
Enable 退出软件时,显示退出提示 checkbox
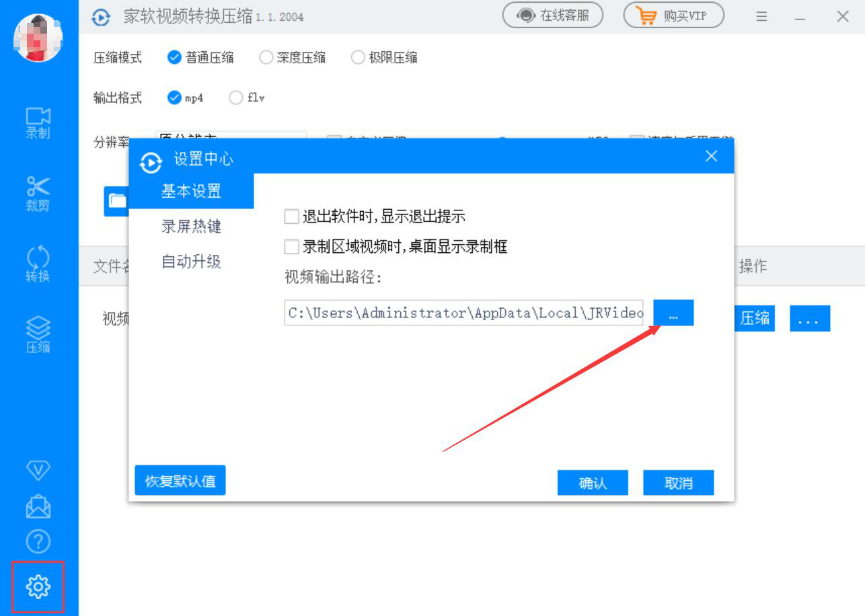pos(291,217)
